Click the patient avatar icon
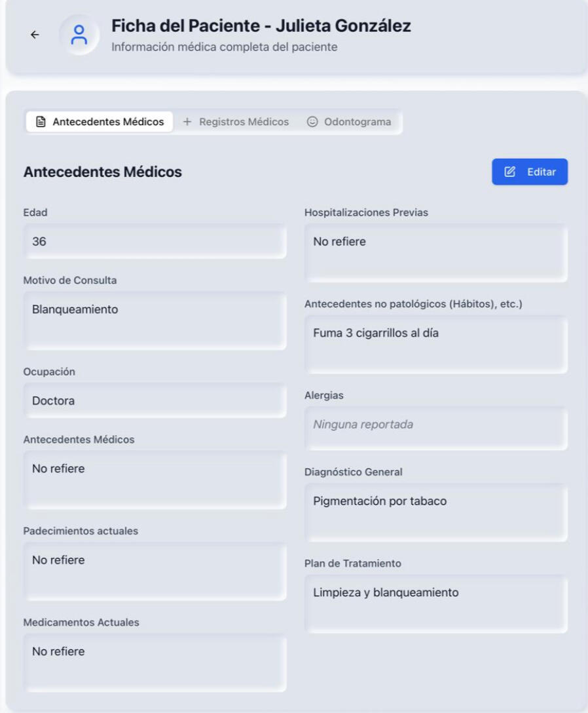This screenshot has height=713, width=588. 79,35
